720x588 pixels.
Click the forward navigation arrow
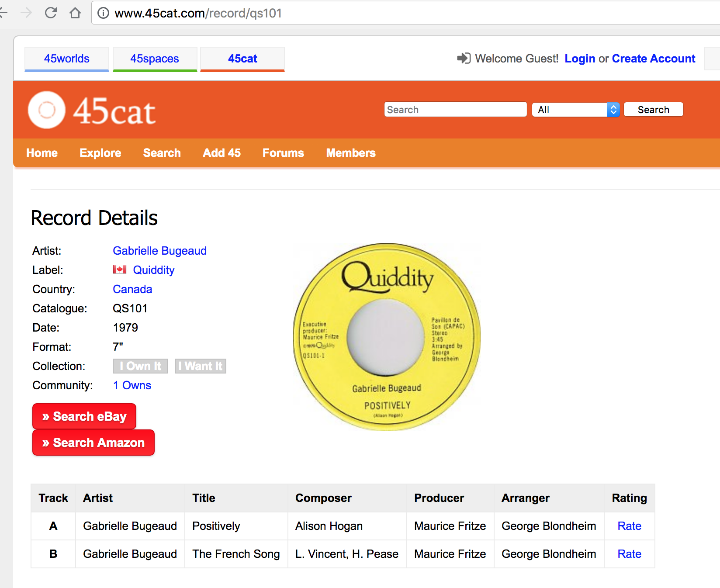(x=26, y=13)
